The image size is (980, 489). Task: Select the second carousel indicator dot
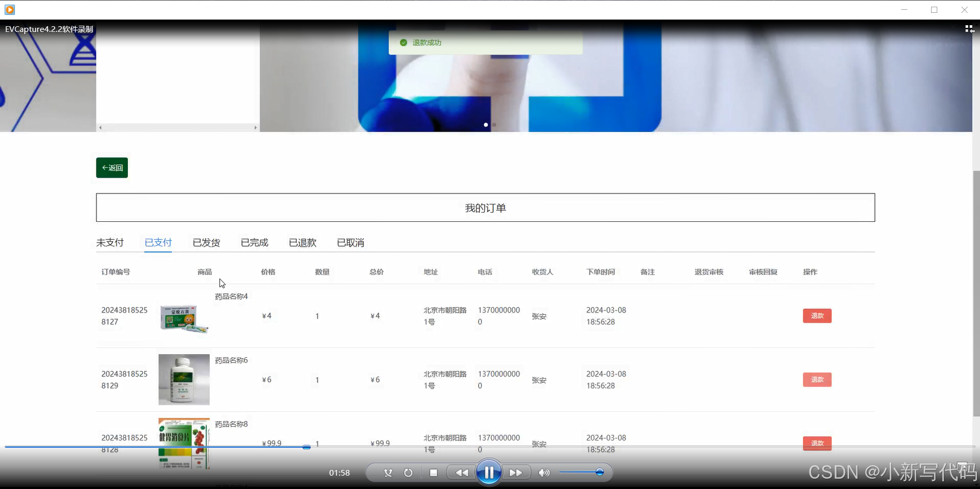[x=494, y=125]
